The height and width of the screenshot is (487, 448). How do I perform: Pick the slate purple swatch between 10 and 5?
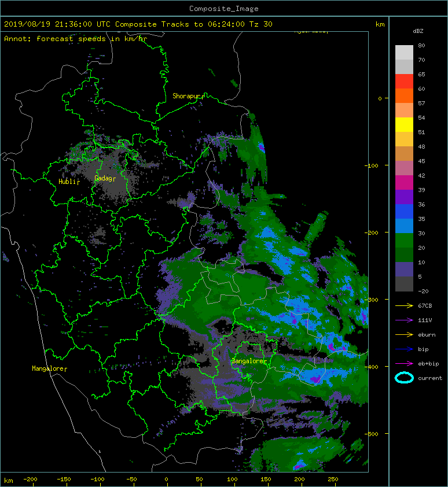pos(404,270)
